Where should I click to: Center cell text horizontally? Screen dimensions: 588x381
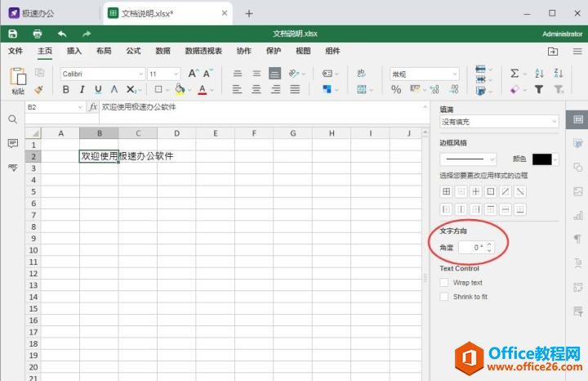pos(256,89)
